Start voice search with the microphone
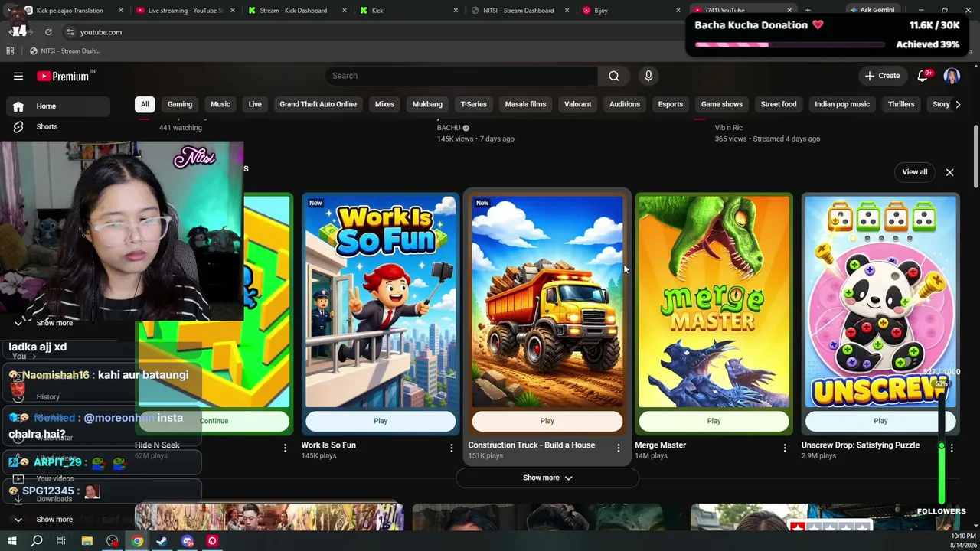 pos(648,76)
